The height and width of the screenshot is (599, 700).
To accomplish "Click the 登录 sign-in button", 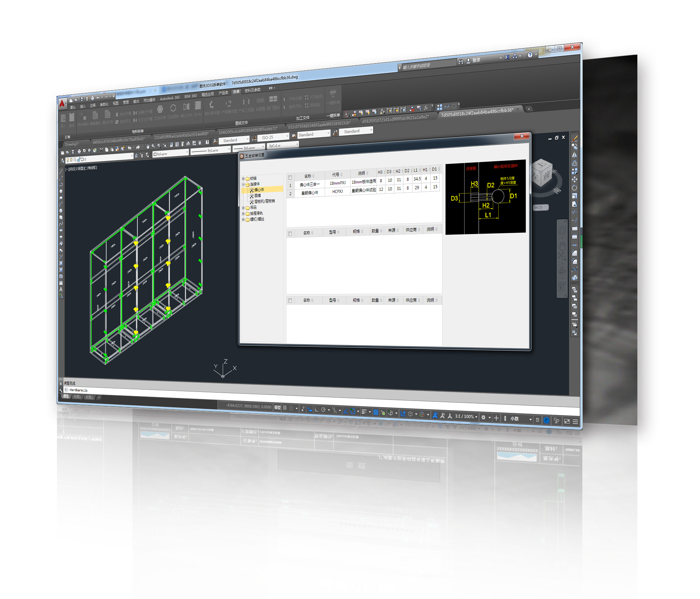I will tap(476, 60).
